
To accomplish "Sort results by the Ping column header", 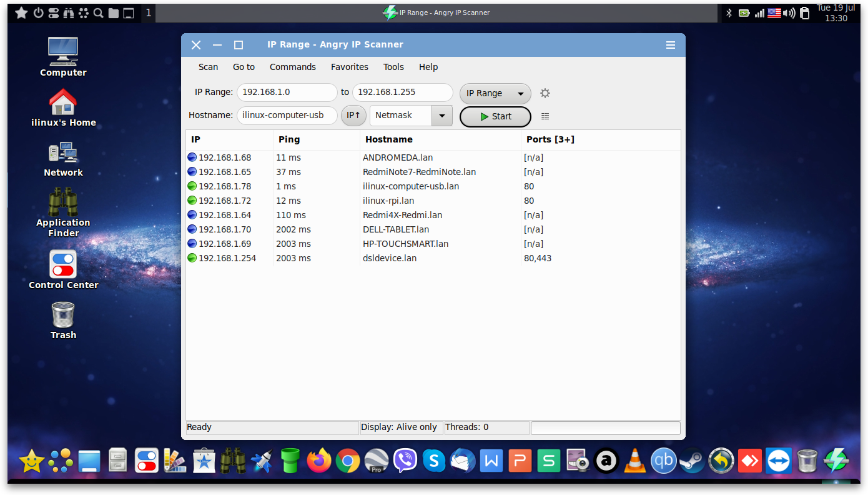I will pyautogui.click(x=317, y=139).
